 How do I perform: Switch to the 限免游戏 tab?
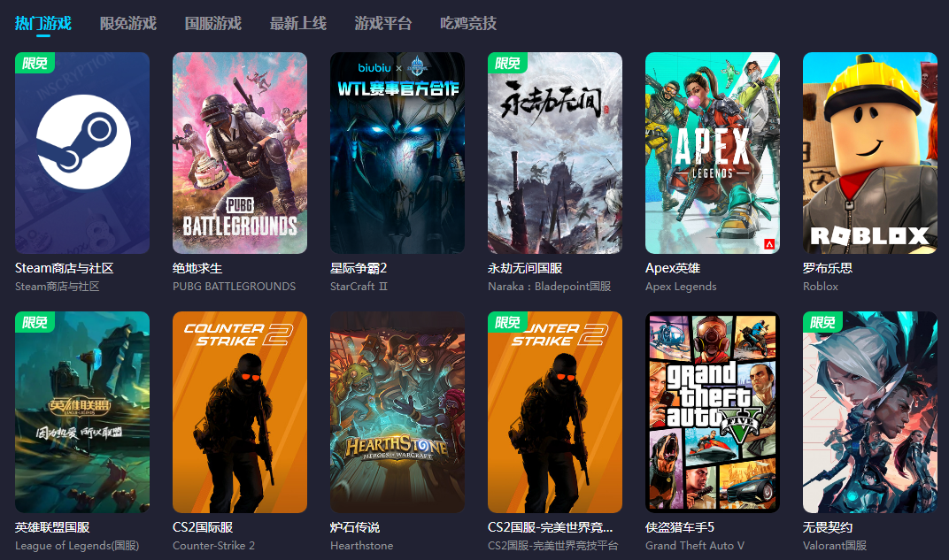(x=128, y=24)
